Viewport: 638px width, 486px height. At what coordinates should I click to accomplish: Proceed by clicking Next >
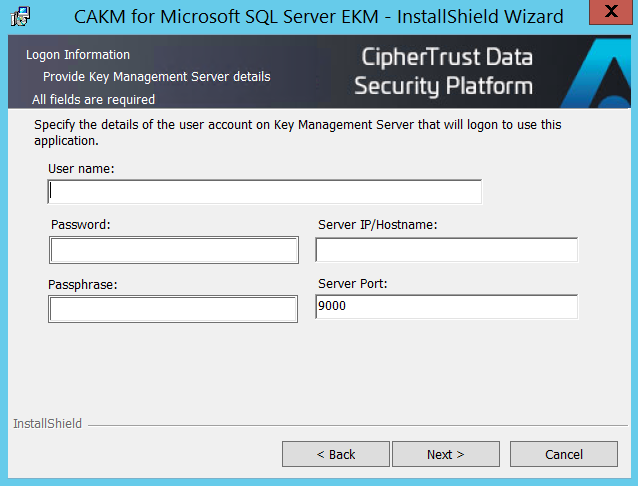(x=445, y=454)
